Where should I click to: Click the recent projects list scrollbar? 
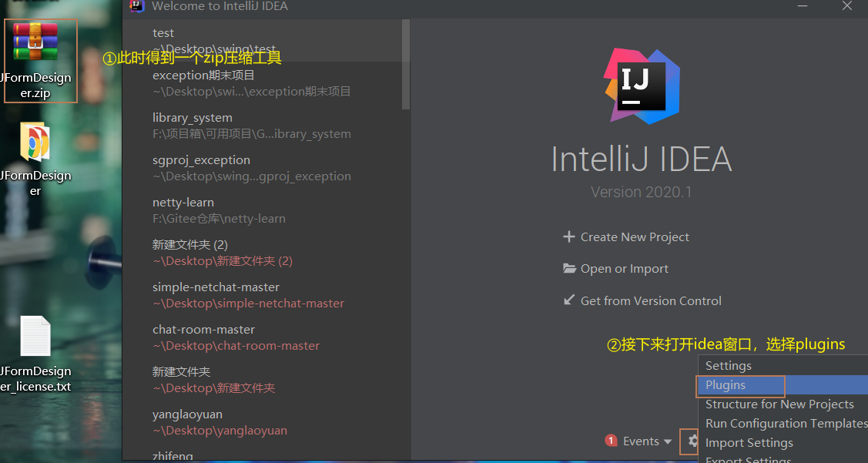pos(406,64)
